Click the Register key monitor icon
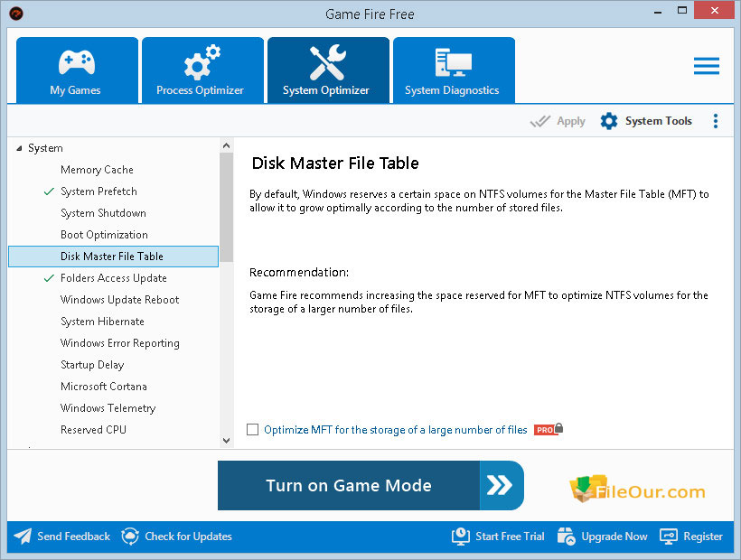Image resolution: width=741 pixels, height=560 pixels. coord(669,537)
